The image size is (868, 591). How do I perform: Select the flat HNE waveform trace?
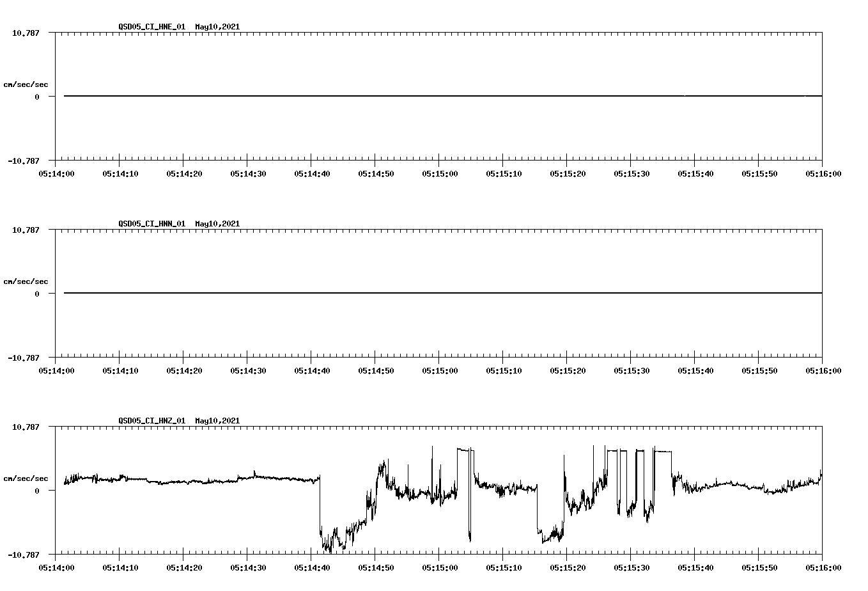(x=384, y=95)
